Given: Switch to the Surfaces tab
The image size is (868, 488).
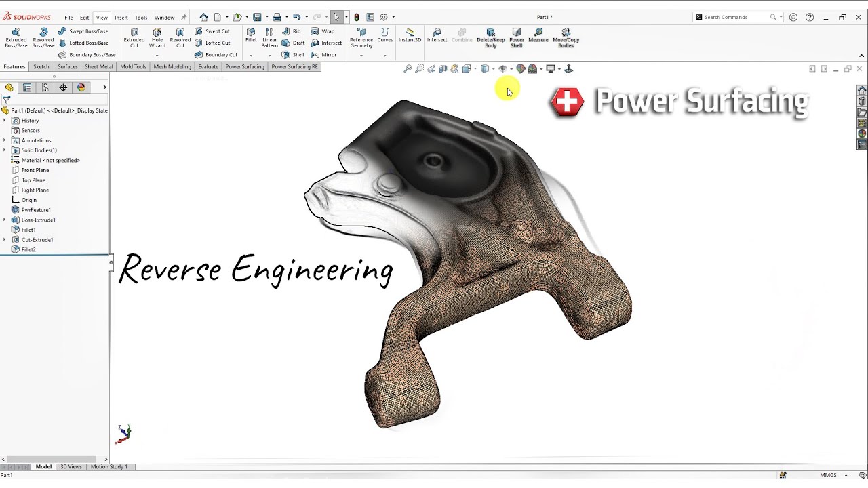Looking at the screenshot, I should click(x=68, y=67).
